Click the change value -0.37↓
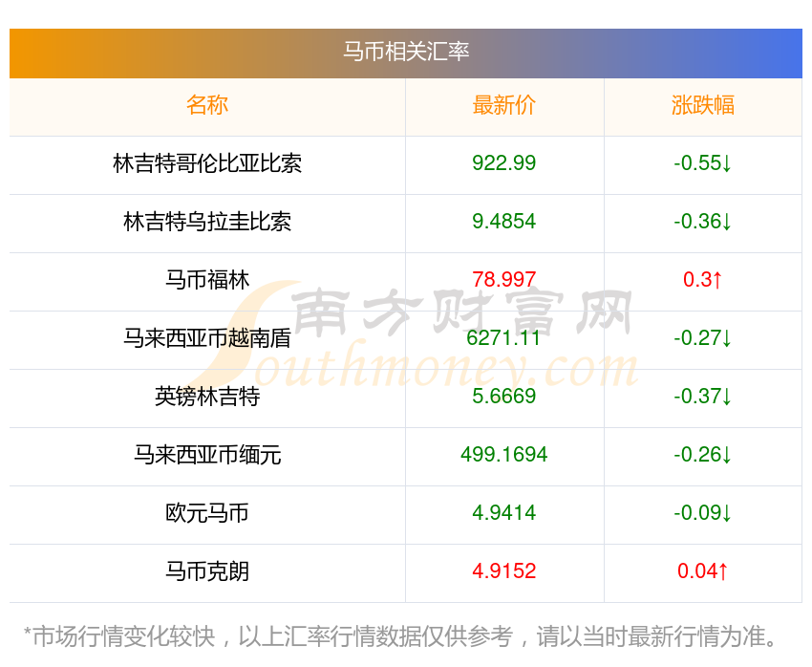The width and height of the screenshot is (812, 667). [x=703, y=397]
